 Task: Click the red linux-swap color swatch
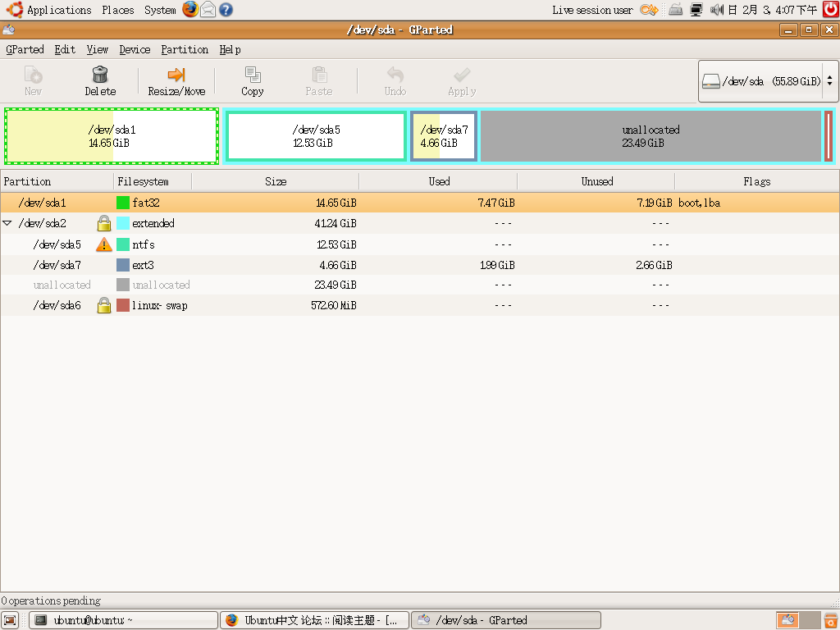[x=123, y=305]
